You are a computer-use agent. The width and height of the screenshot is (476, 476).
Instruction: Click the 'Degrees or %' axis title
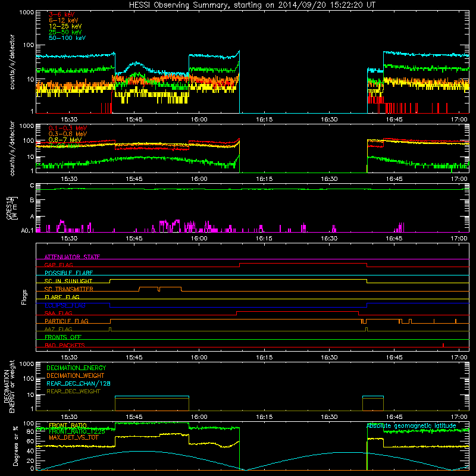[15, 446]
